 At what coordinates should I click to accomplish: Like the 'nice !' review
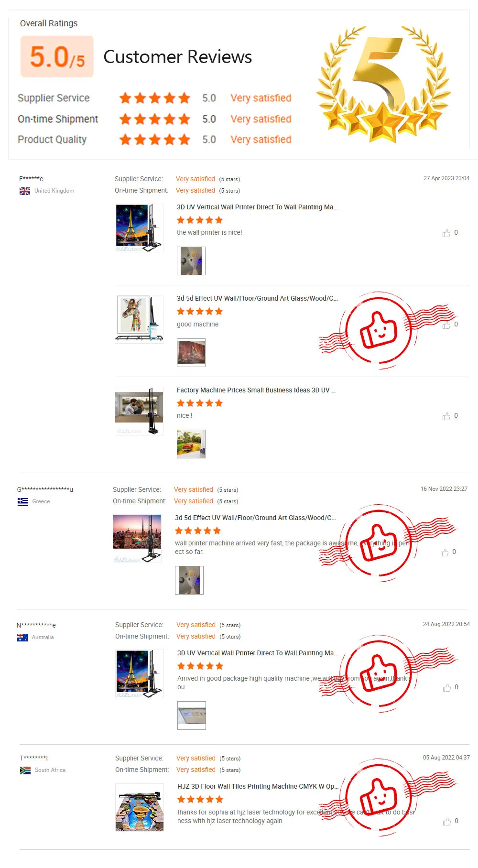(446, 416)
